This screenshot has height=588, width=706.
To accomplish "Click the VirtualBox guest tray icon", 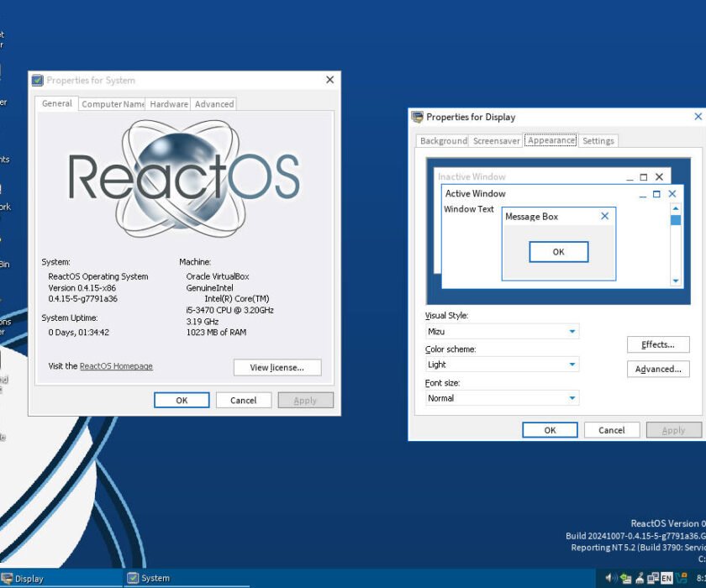I will point(682,579).
